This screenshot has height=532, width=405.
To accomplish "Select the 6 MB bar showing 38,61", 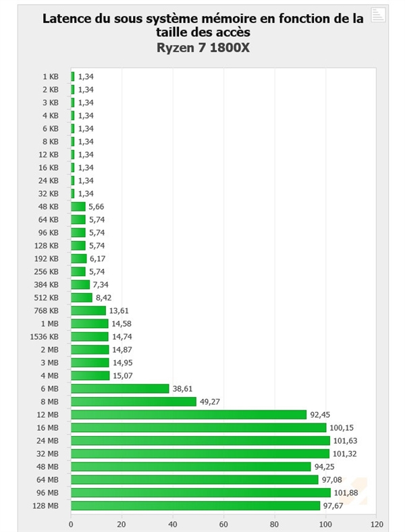I will point(120,389).
